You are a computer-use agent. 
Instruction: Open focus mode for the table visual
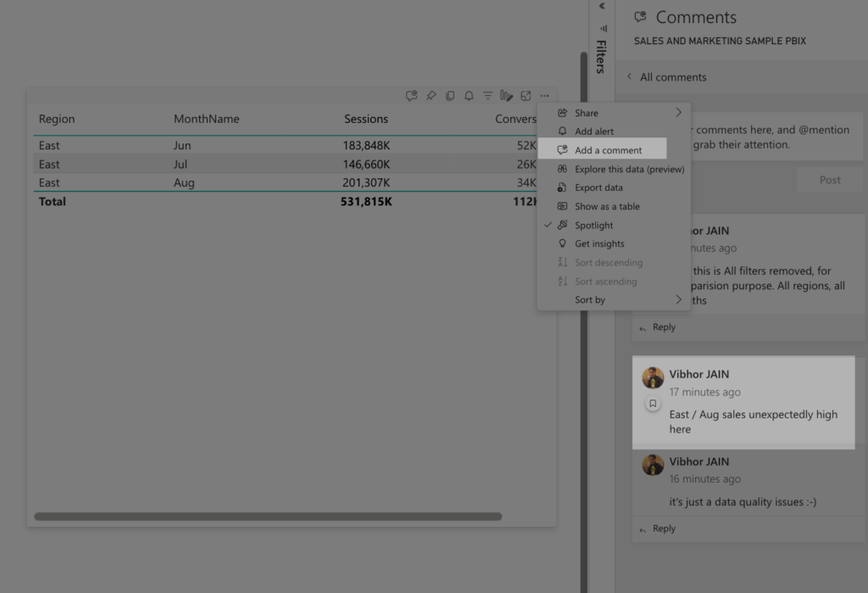[x=526, y=96]
